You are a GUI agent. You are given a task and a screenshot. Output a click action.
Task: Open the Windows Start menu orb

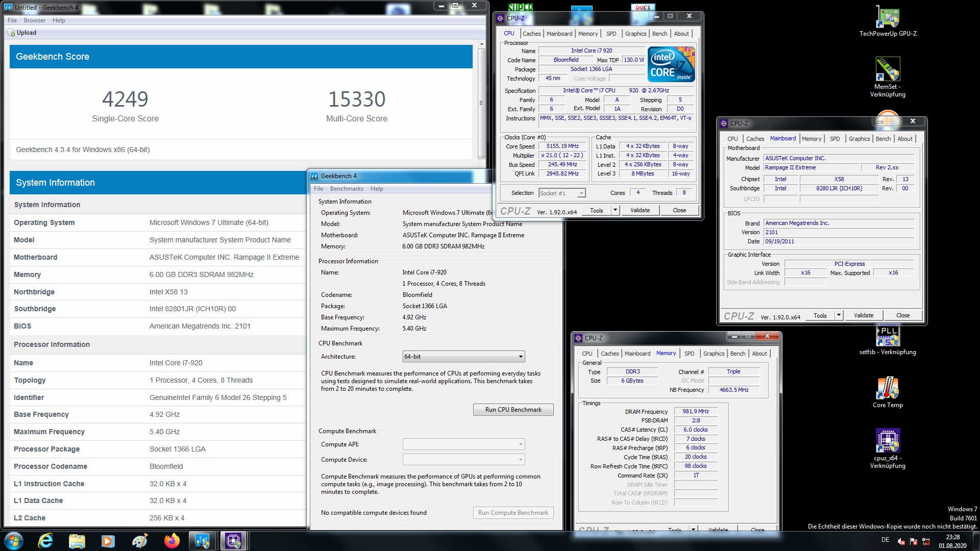coord(14,541)
